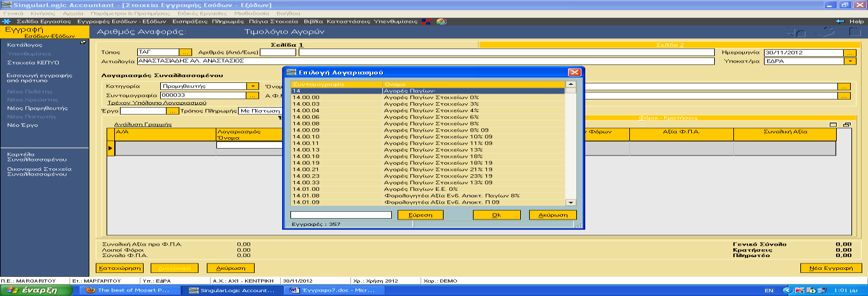This screenshot has width=868, height=296.
Task: Click the middle faded header icon
Action: point(825,32)
